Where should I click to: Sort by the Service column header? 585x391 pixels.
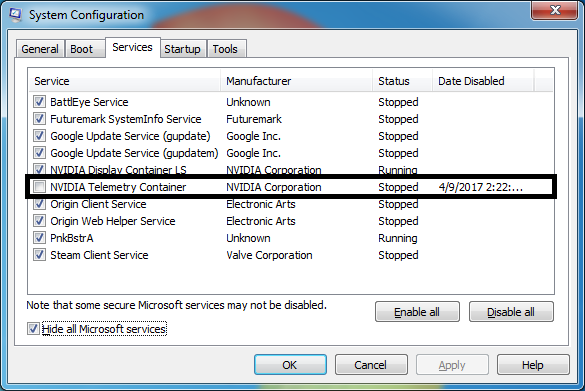[125, 81]
